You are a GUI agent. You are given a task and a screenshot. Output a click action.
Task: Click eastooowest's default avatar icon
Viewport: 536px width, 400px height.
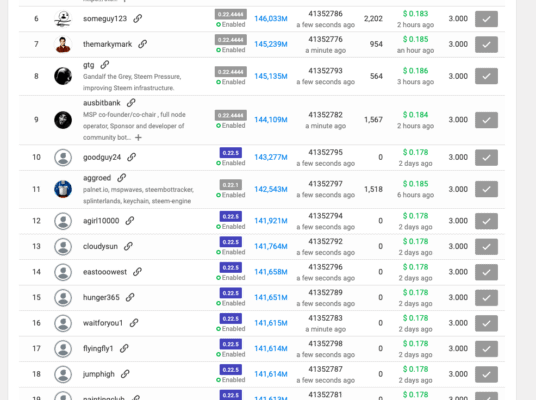(x=63, y=272)
